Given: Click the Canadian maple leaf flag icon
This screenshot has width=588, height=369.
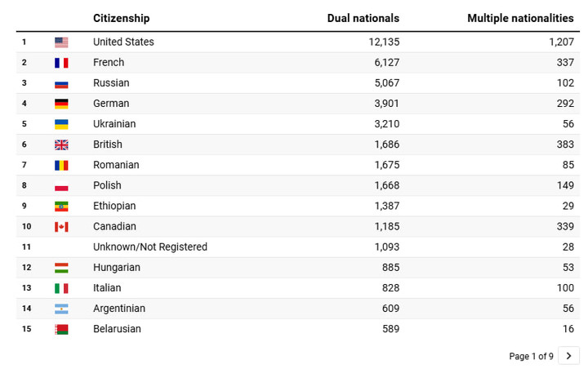Looking at the screenshot, I should point(61,227).
